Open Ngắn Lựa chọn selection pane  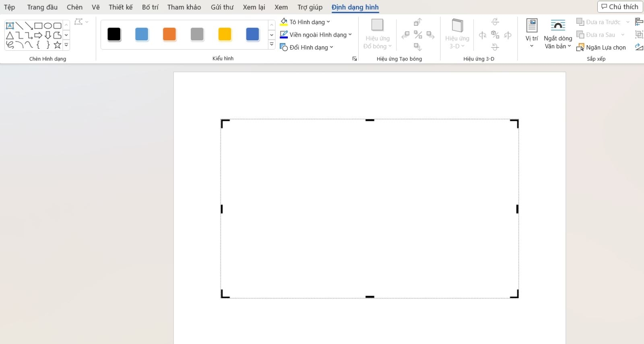(601, 48)
